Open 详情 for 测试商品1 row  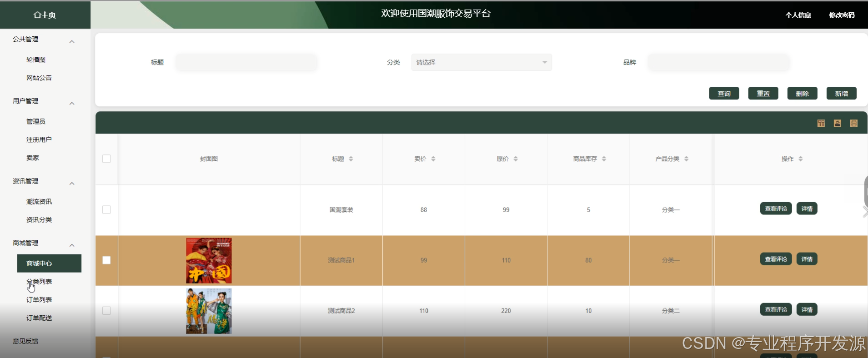click(807, 259)
